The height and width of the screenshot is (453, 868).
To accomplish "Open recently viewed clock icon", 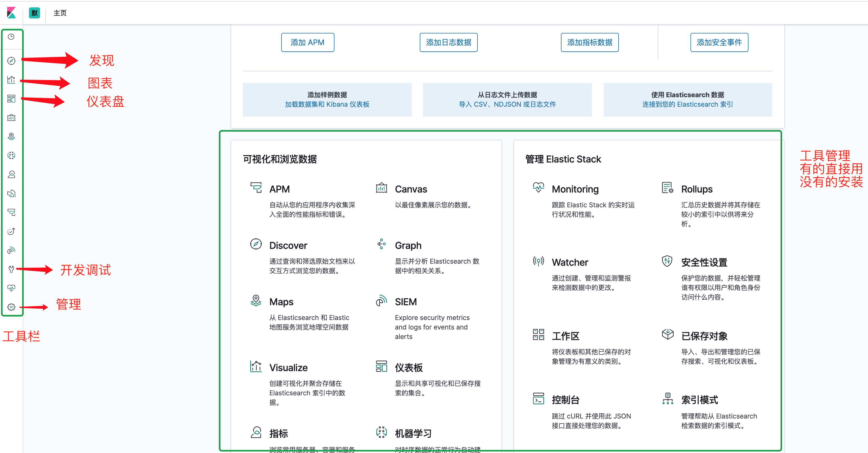I will coord(11,37).
